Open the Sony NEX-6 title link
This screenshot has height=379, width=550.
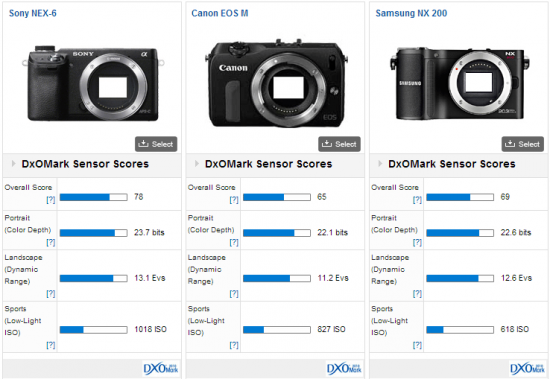point(33,13)
